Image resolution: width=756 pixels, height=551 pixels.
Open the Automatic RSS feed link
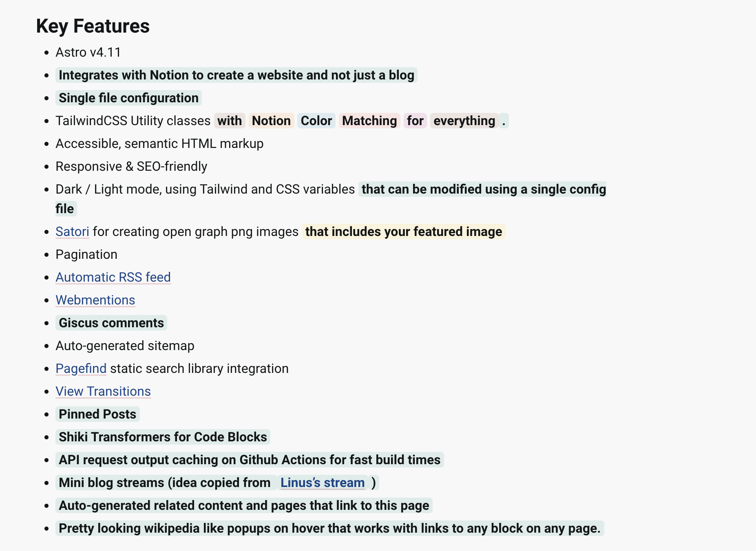pos(113,277)
